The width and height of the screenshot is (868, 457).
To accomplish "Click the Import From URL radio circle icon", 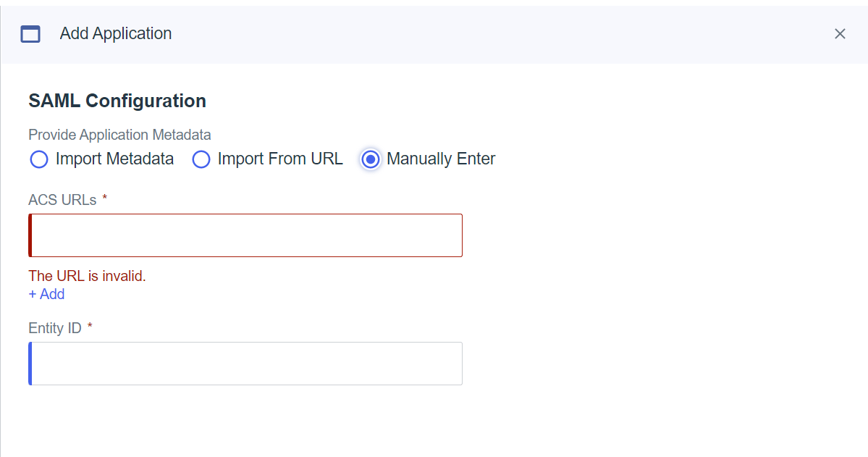I will 201,159.
